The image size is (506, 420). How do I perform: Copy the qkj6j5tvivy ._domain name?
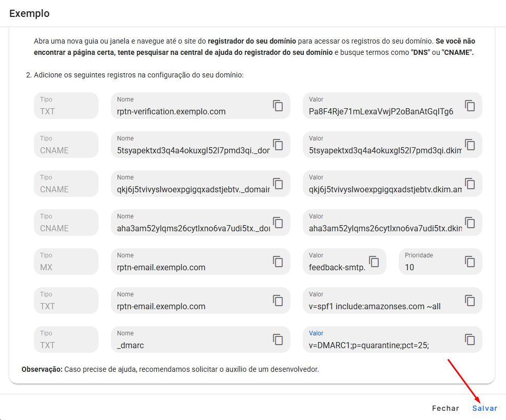[x=278, y=184]
